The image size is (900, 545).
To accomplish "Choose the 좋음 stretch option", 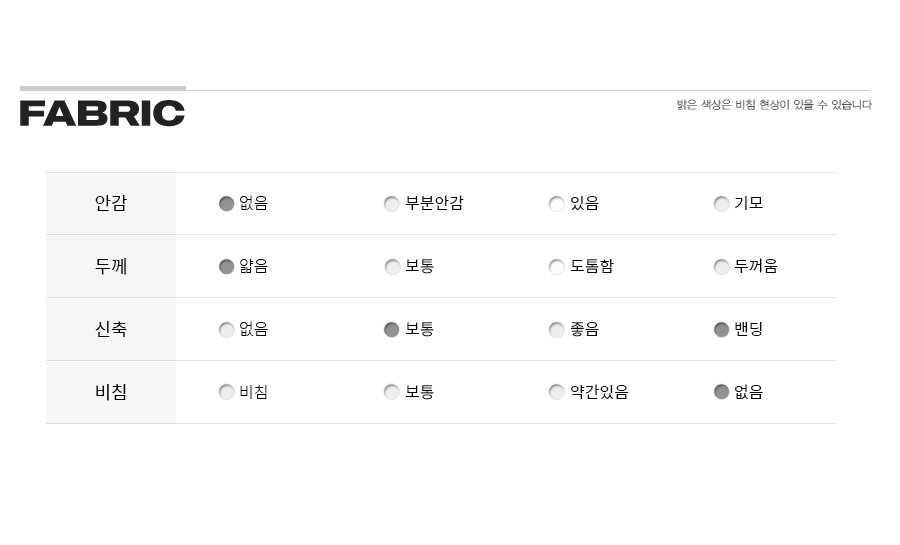I will 556,330.
